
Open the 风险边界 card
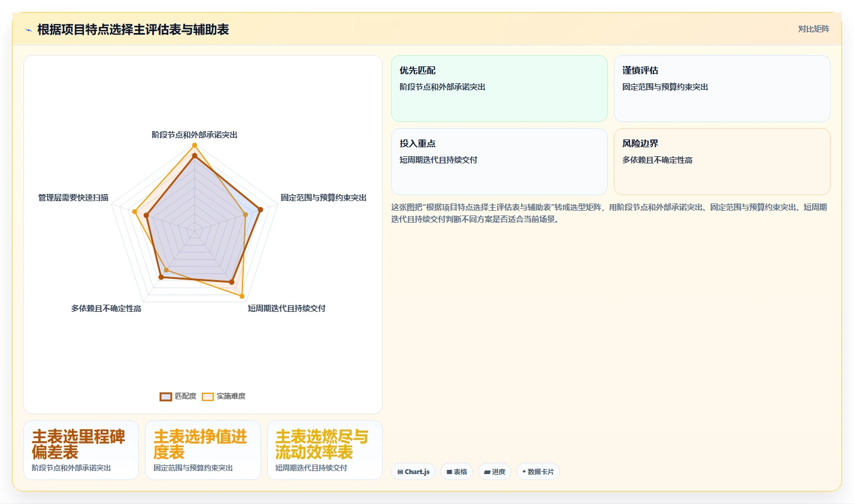click(x=722, y=162)
